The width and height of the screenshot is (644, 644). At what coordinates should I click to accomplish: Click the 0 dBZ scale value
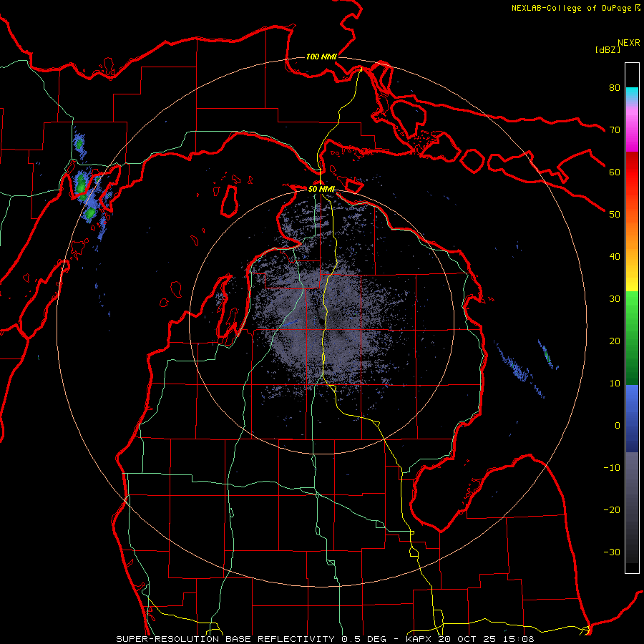[x=618, y=426]
